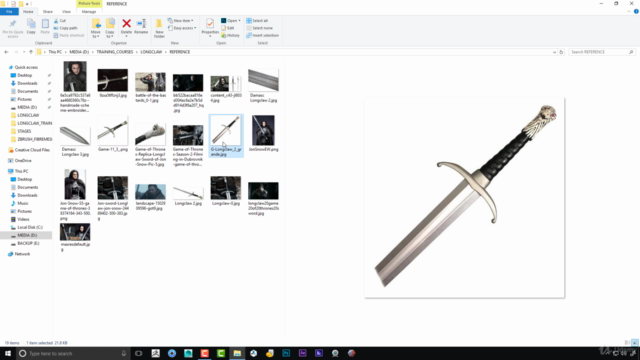
Task: Open the Windows Start menu
Action: click(8, 353)
